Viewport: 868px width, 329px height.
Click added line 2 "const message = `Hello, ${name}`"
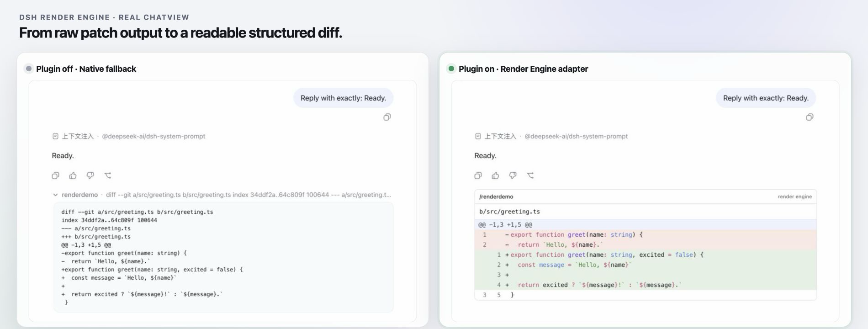coord(646,265)
